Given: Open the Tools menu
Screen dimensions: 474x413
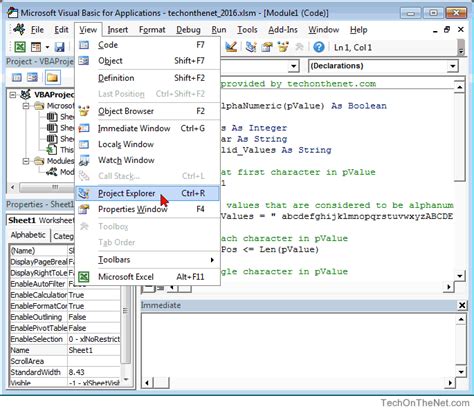Looking at the screenshot, I should (247, 30).
